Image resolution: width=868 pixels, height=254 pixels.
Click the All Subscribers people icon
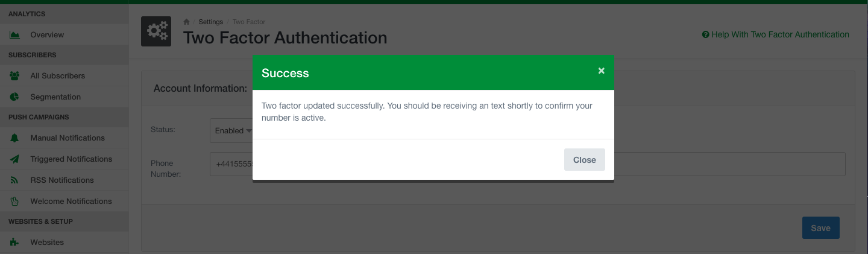click(14, 76)
